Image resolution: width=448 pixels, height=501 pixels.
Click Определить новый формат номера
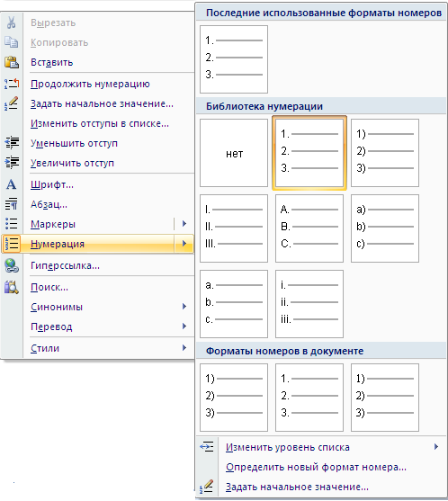pos(316,467)
